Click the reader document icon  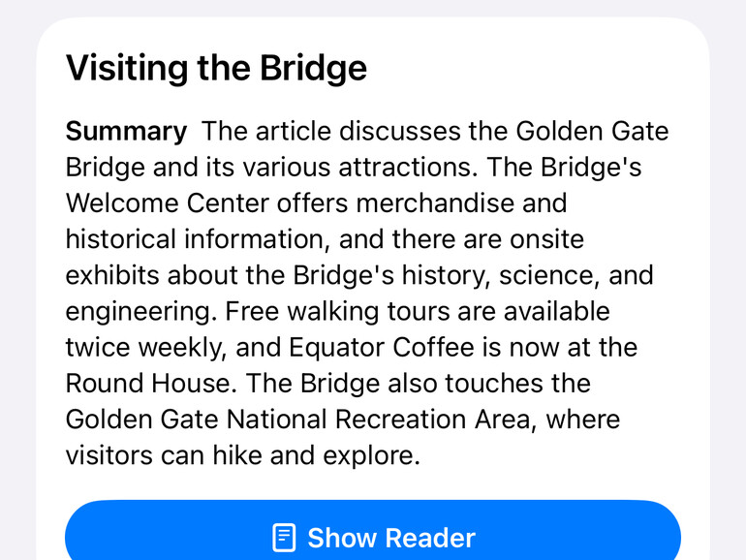(x=284, y=537)
